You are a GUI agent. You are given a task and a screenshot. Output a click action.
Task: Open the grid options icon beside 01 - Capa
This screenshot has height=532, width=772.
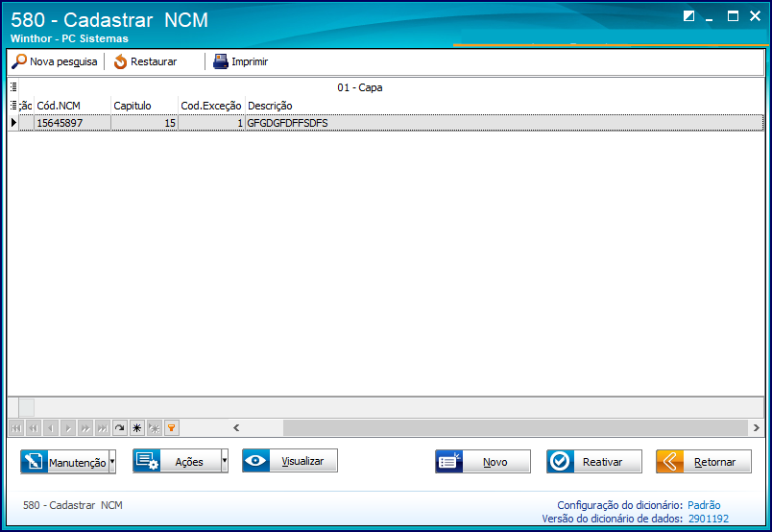click(x=13, y=87)
